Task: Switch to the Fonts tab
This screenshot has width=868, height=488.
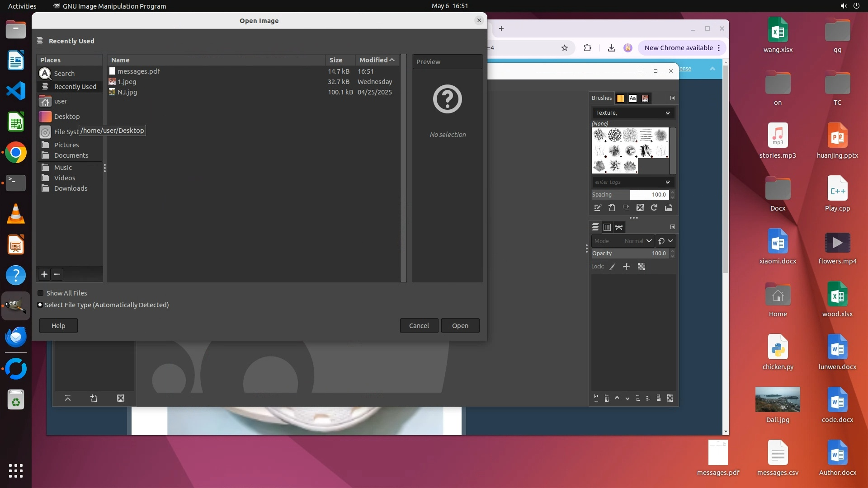Action: [633, 99]
